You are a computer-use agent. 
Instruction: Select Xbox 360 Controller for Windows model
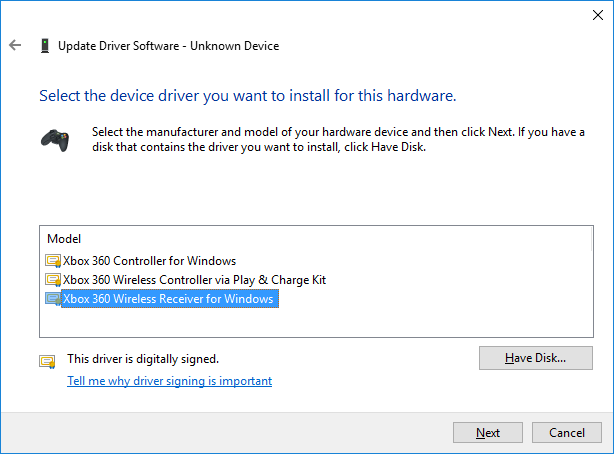(149, 261)
